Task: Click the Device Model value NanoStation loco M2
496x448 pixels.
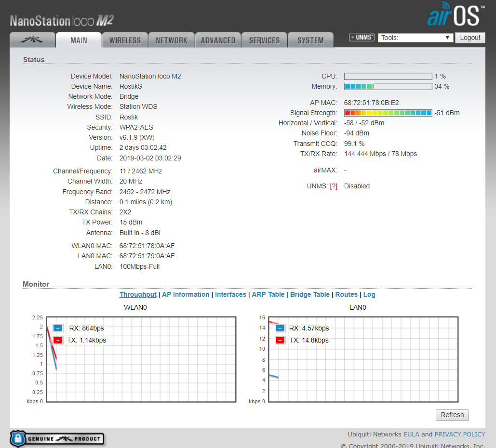Action: (x=150, y=76)
